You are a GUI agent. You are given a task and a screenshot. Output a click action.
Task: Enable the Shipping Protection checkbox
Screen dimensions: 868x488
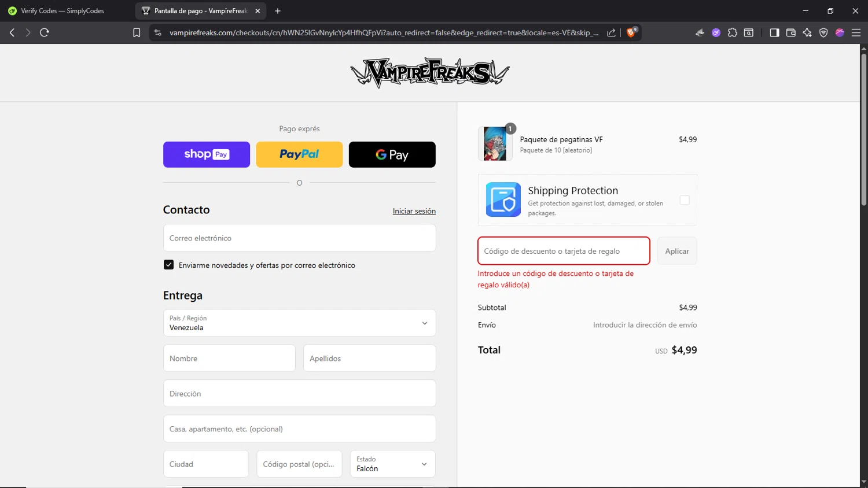pos(685,200)
